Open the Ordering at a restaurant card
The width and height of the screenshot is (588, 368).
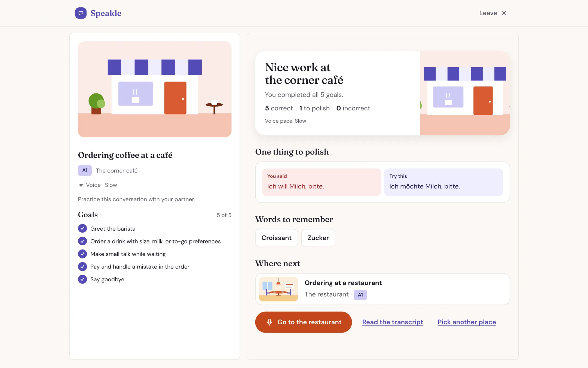click(x=382, y=289)
